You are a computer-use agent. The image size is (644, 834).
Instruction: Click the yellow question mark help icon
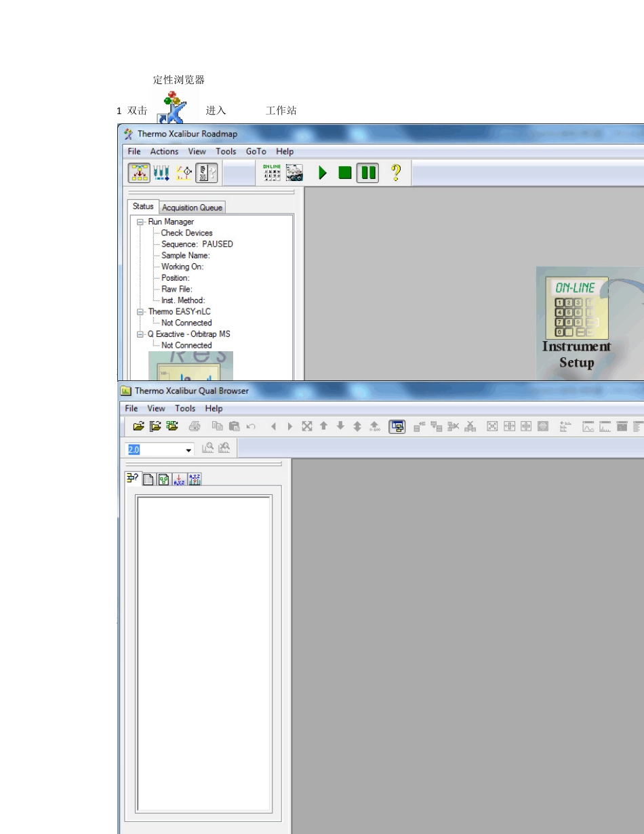pos(396,173)
